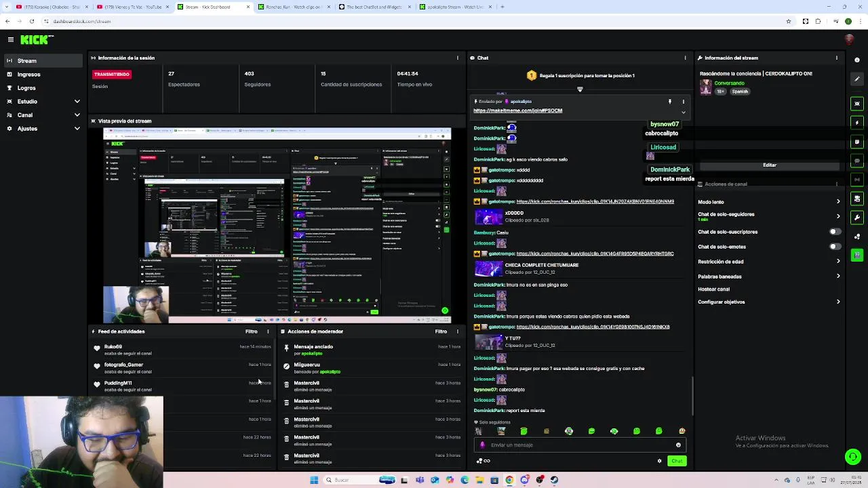Switch to The best ChatBot and Widgets tab
The width and height of the screenshot is (868, 488).
(374, 7)
